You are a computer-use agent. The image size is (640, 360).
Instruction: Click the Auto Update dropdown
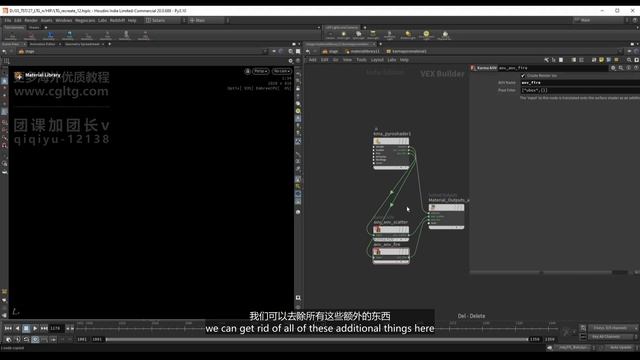tap(620, 347)
